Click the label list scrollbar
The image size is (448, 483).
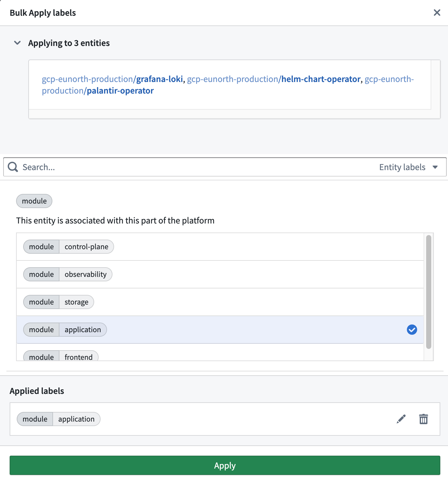(x=428, y=292)
